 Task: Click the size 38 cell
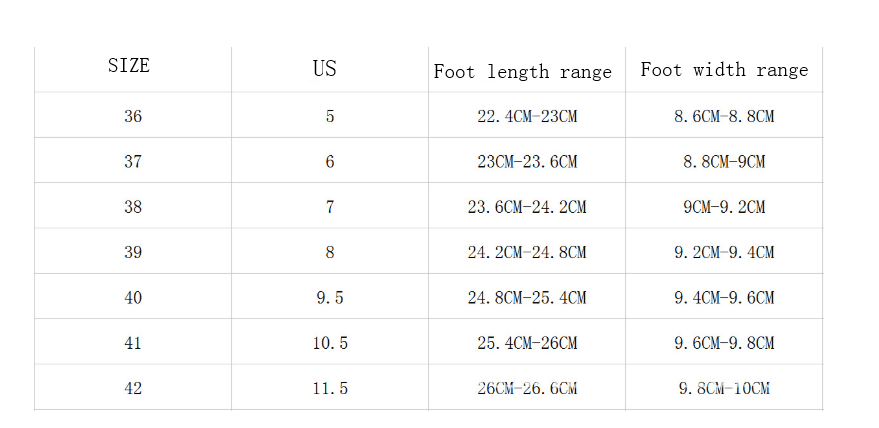point(133,207)
